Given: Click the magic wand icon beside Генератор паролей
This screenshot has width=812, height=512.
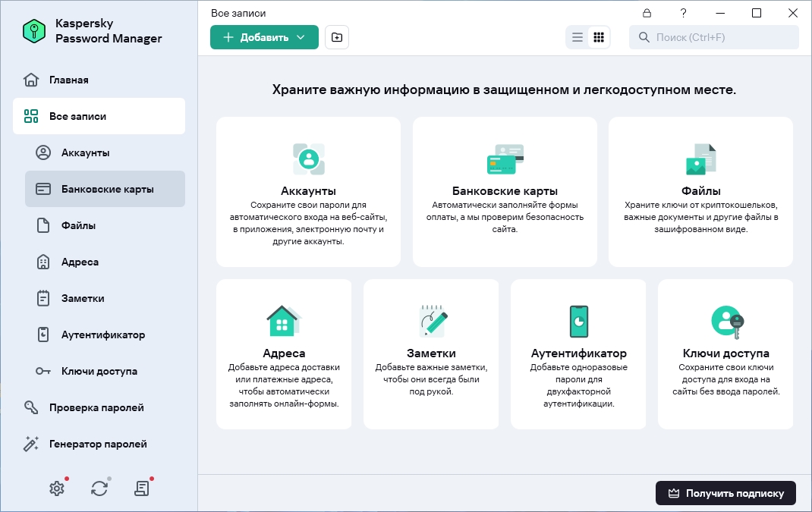Looking at the screenshot, I should 31,444.
